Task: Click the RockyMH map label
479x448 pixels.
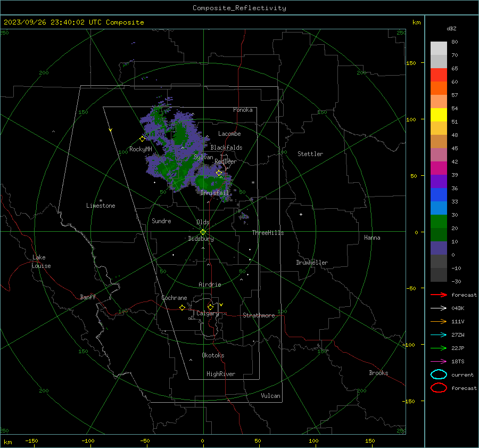Action: coord(141,149)
